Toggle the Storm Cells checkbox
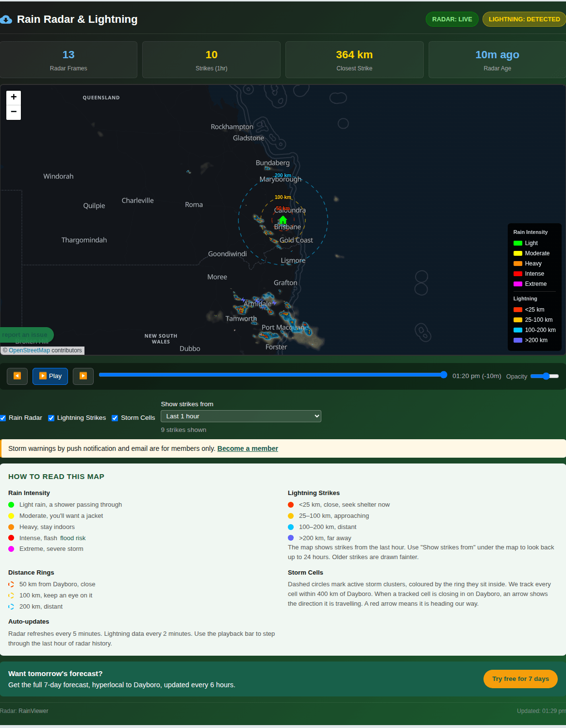This screenshot has width=566, height=728. (115, 418)
